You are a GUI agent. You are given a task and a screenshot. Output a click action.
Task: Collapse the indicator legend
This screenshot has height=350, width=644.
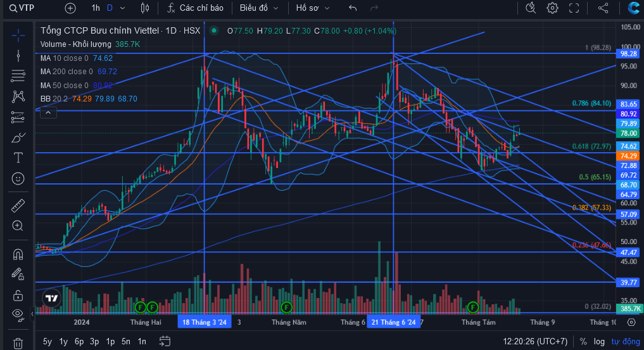48,112
